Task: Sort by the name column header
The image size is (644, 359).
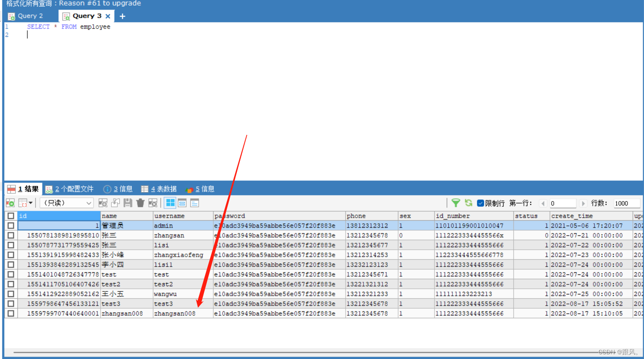Action: 127,215
